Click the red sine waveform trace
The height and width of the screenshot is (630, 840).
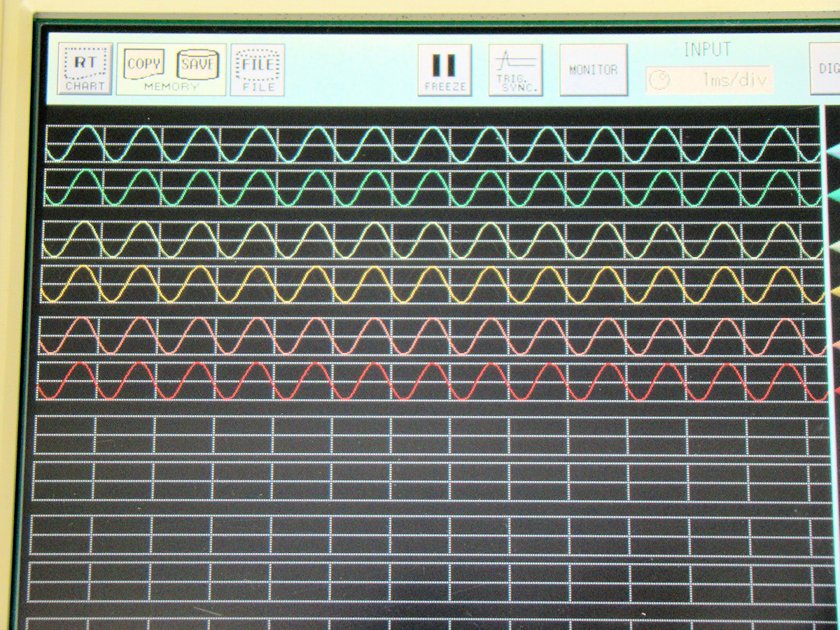click(430, 381)
